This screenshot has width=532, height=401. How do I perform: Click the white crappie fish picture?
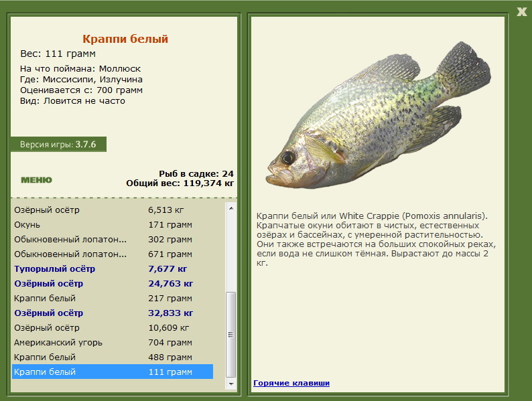(x=379, y=115)
